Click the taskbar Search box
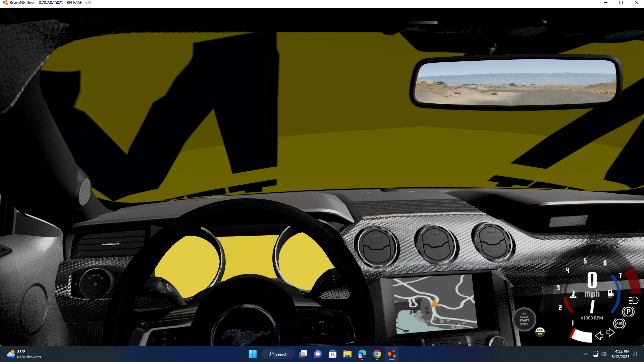 pos(278,354)
